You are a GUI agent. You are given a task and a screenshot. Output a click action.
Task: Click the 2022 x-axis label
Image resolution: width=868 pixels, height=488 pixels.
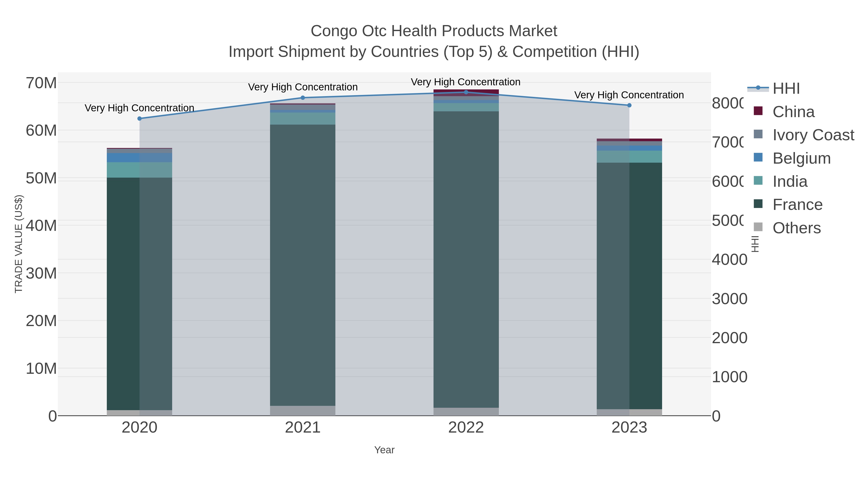[466, 427]
